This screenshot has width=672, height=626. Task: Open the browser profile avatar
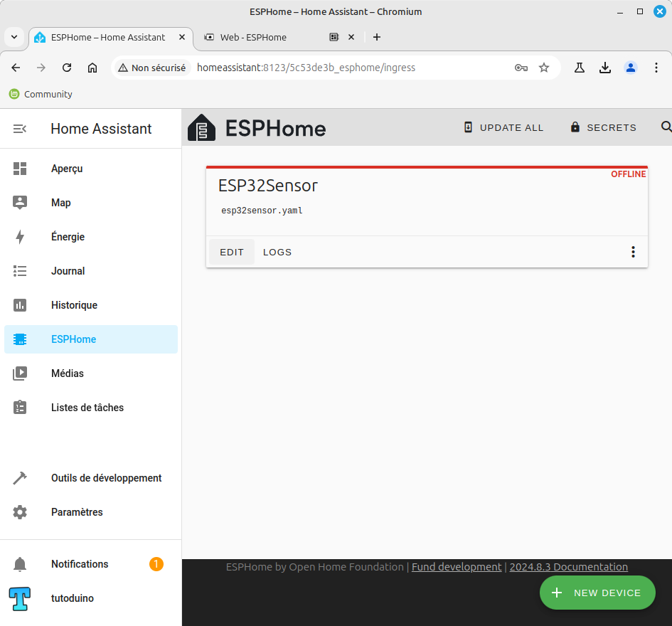pos(631,68)
